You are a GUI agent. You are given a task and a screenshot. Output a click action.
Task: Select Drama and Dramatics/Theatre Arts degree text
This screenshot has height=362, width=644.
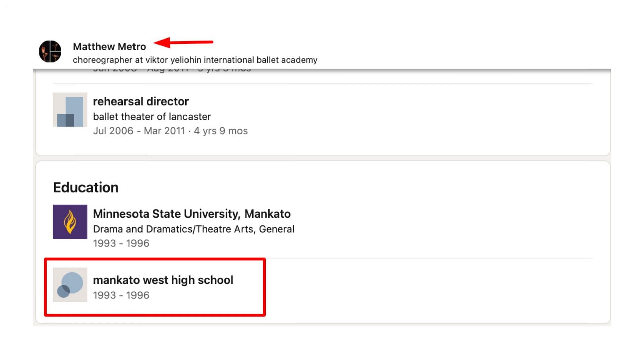194,229
